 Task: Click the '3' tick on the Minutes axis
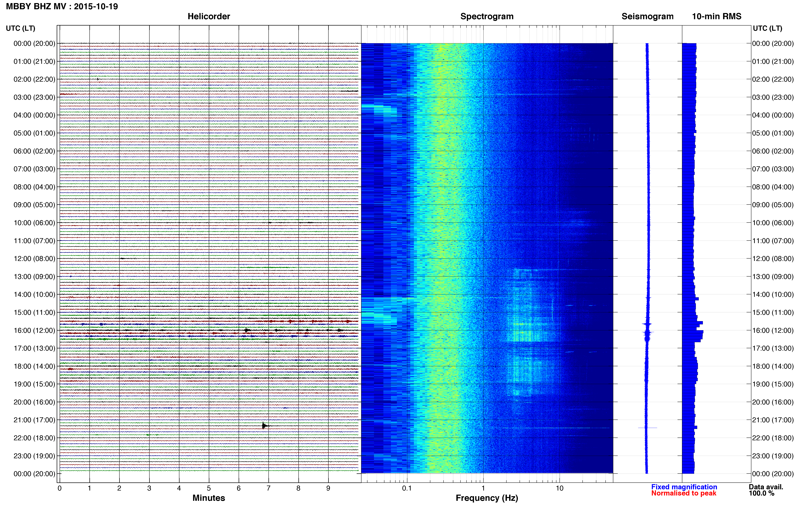coord(149,488)
